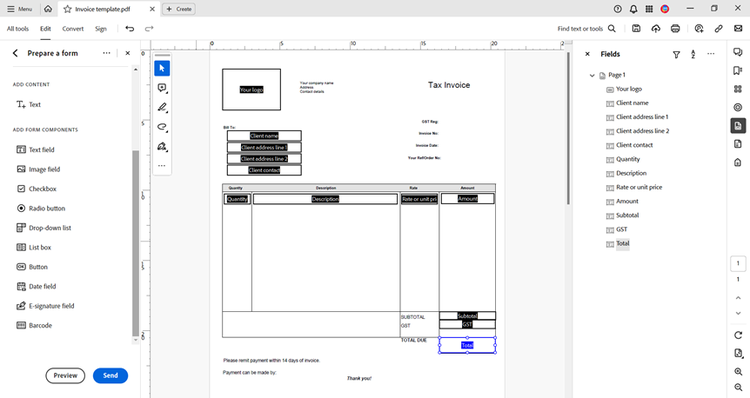
Task: Print the document
Action: tap(675, 29)
